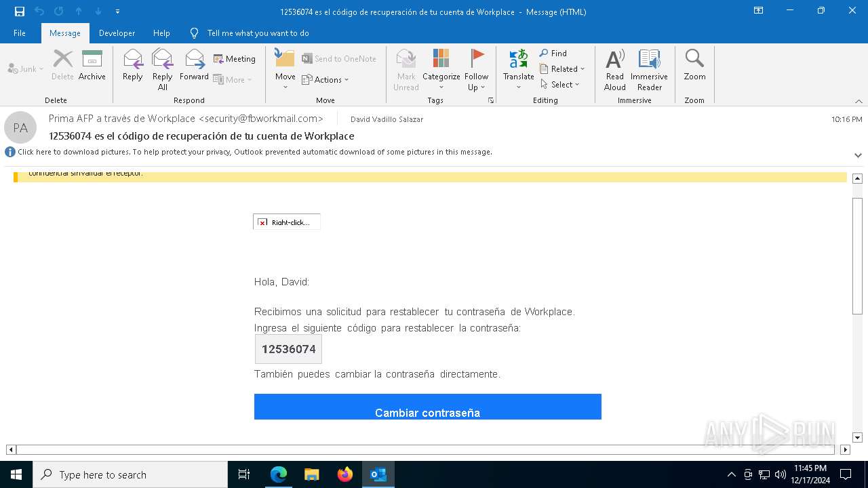Click Find in the Editing group
868x488 pixels.
coord(553,53)
